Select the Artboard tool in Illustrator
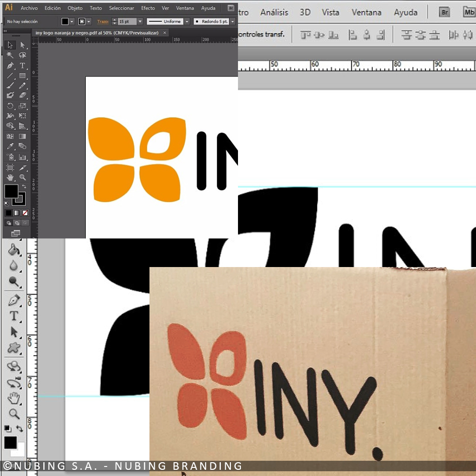 [10, 167]
